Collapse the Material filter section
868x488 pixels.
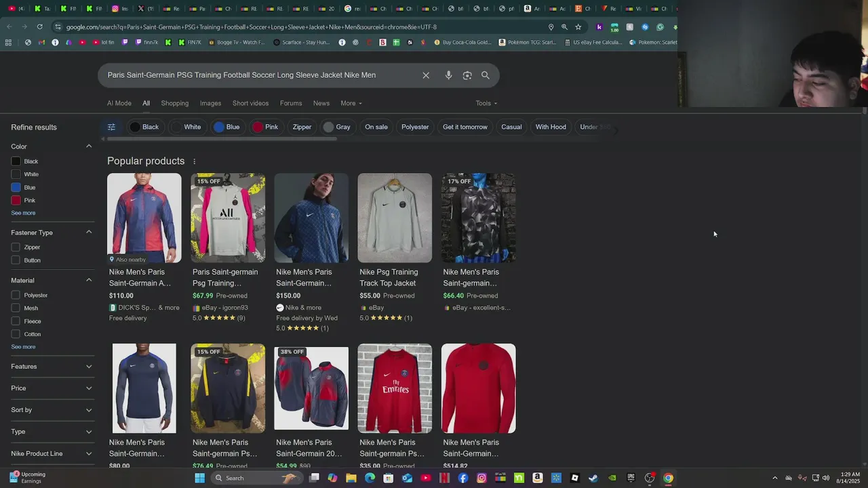[89, 281]
